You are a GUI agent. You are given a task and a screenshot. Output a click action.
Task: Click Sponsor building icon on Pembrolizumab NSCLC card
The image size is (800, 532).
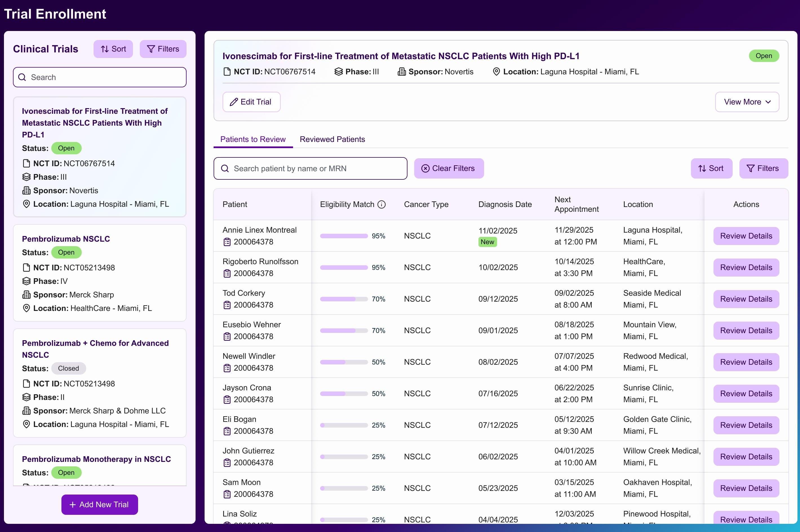pos(26,295)
